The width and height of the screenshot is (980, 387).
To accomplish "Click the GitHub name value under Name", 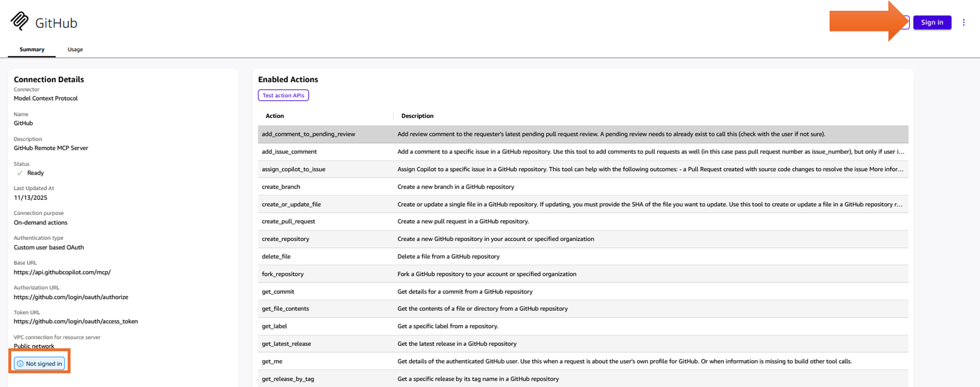I will click(x=24, y=123).
